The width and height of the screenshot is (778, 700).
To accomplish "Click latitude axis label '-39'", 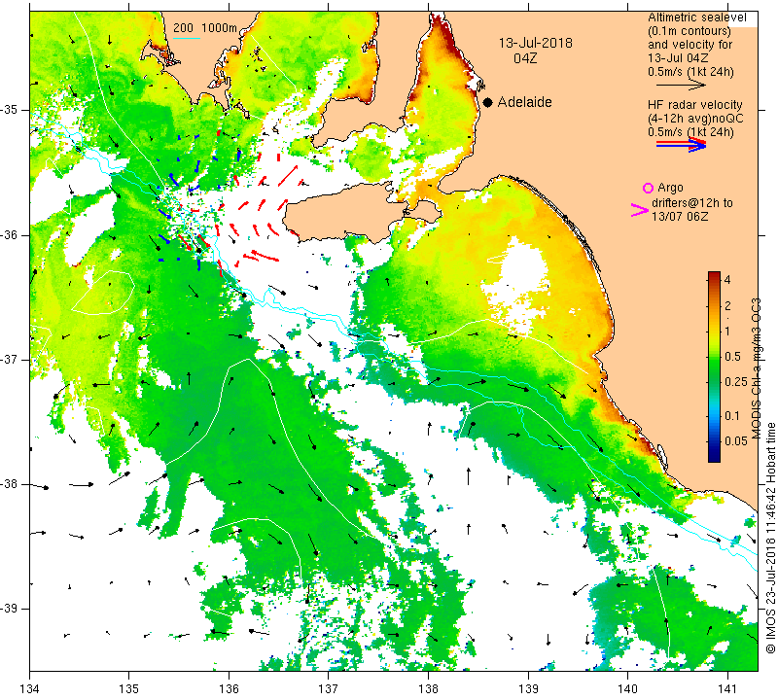I will point(10,609).
